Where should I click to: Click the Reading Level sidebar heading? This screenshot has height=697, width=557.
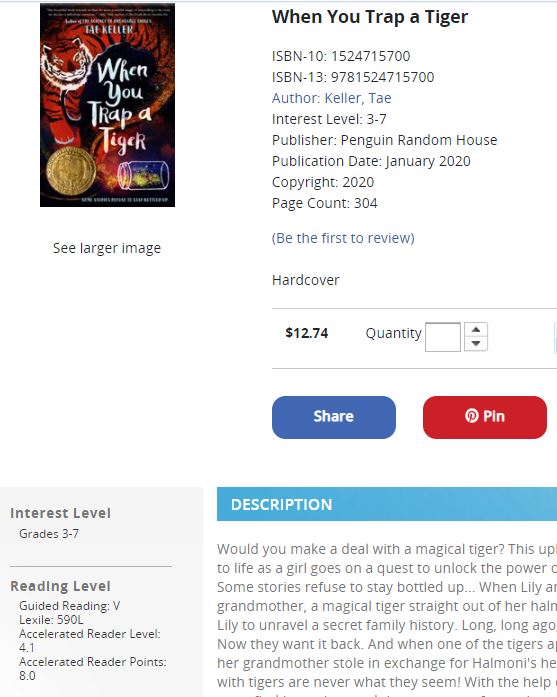pyautogui.click(x=60, y=586)
